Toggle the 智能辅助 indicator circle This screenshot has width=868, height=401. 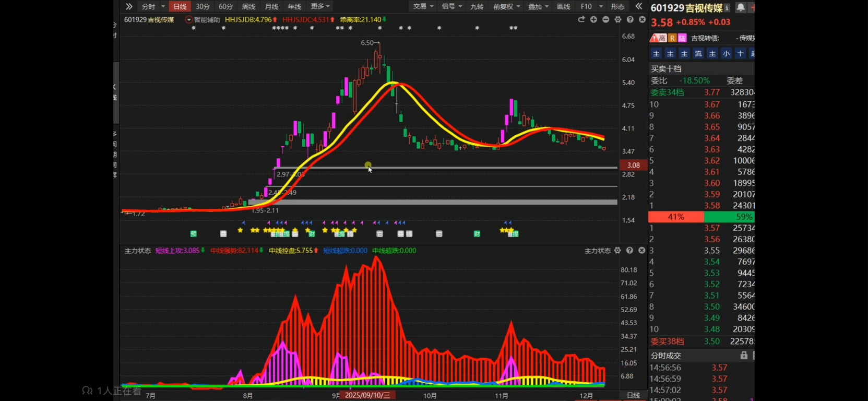point(189,20)
